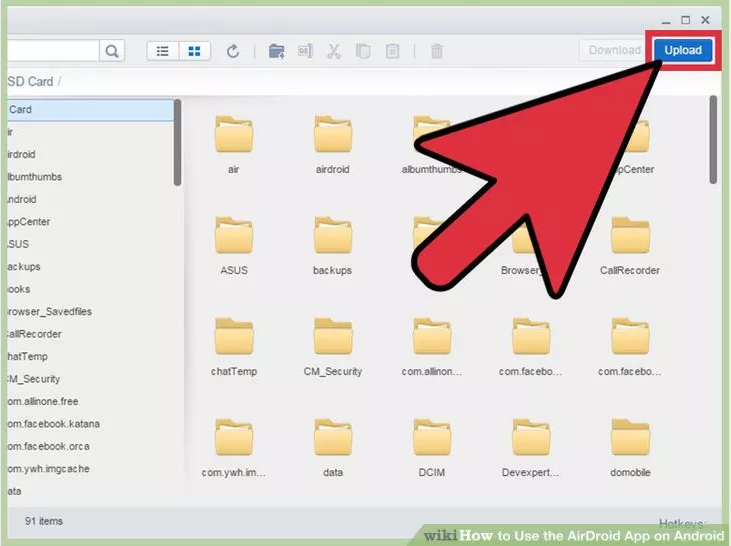Click the search magnifier icon
The height and width of the screenshot is (546, 731).
pyautogui.click(x=112, y=50)
